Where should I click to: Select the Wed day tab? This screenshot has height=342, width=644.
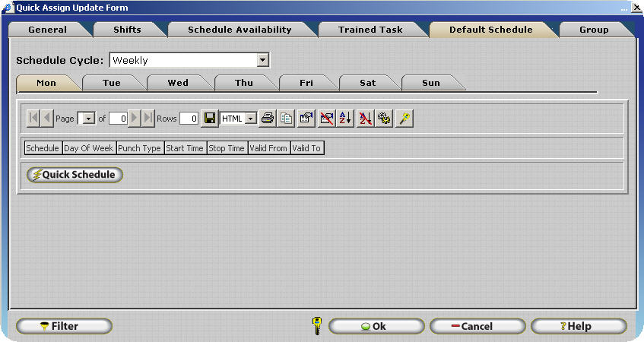pyautogui.click(x=178, y=83)
